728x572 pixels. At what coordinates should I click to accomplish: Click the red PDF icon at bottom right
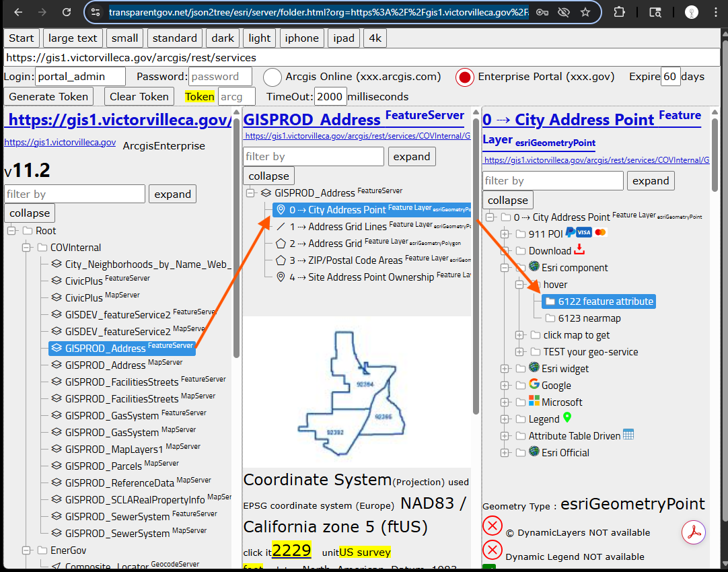tap(693, 532)
